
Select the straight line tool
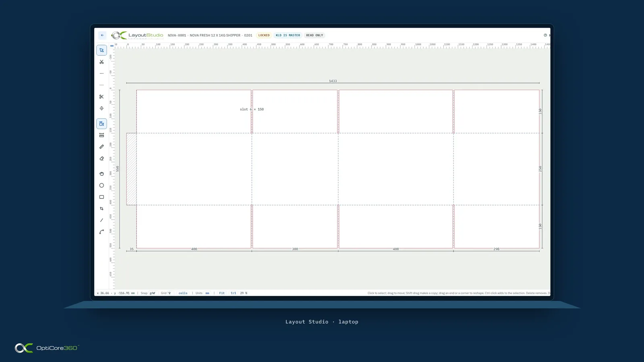pyautogui.click(x=101, y=220)
